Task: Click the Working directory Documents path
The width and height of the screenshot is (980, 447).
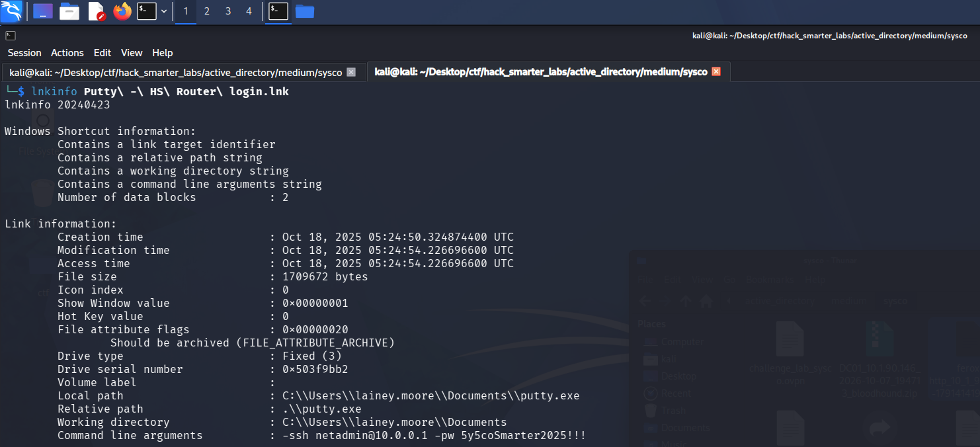Action: (395, 422)
